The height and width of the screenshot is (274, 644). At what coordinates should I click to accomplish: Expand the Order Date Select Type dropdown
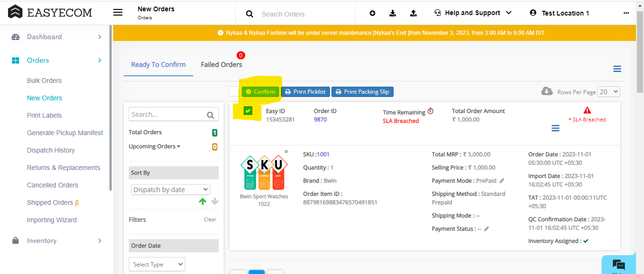157,265
